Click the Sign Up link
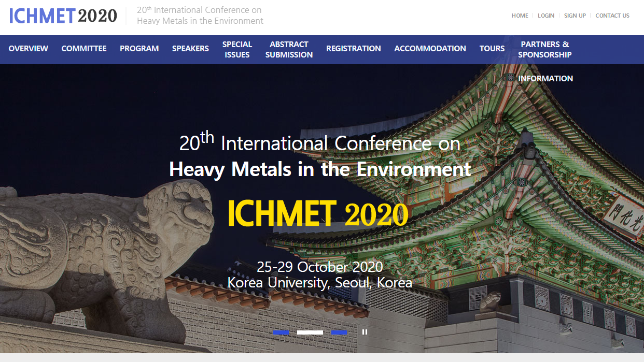 575,16
